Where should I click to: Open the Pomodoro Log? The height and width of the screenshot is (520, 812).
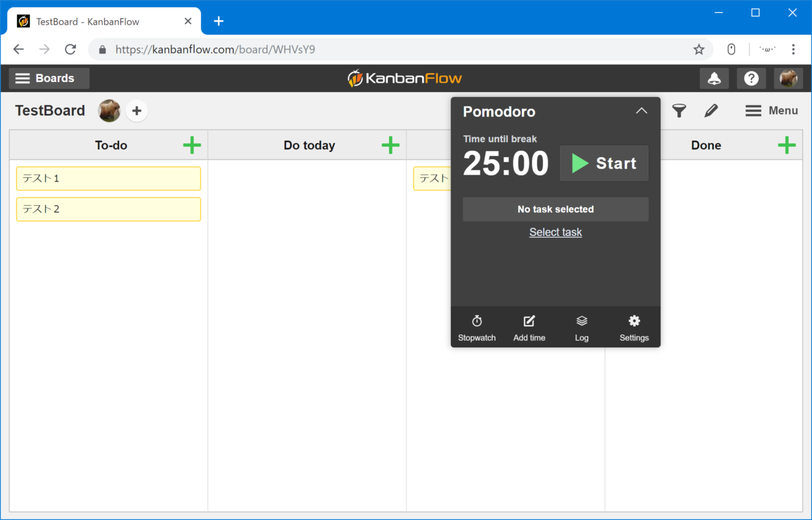[x=582, y=328]
